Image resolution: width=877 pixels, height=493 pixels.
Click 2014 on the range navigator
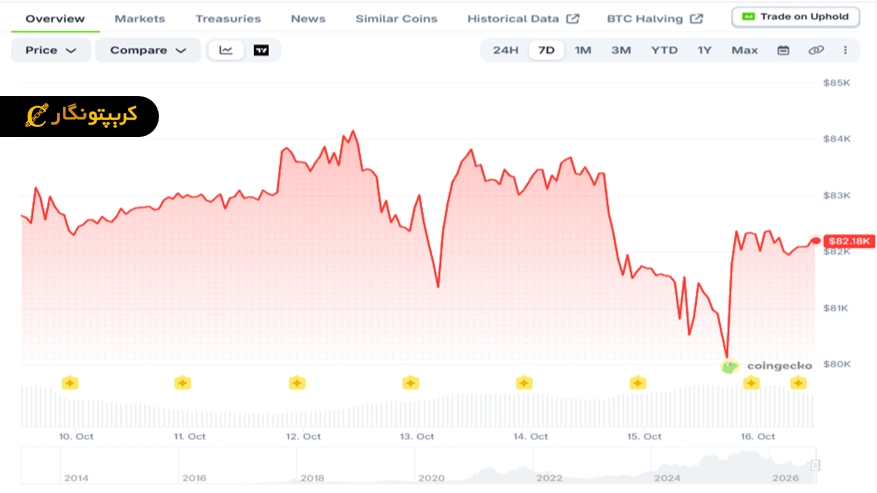(76, 478)
